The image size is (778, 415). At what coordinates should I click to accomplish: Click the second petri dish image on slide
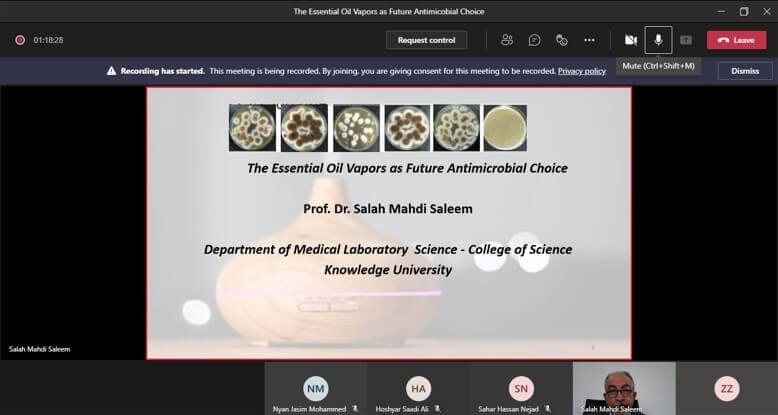tap(304, 128)
